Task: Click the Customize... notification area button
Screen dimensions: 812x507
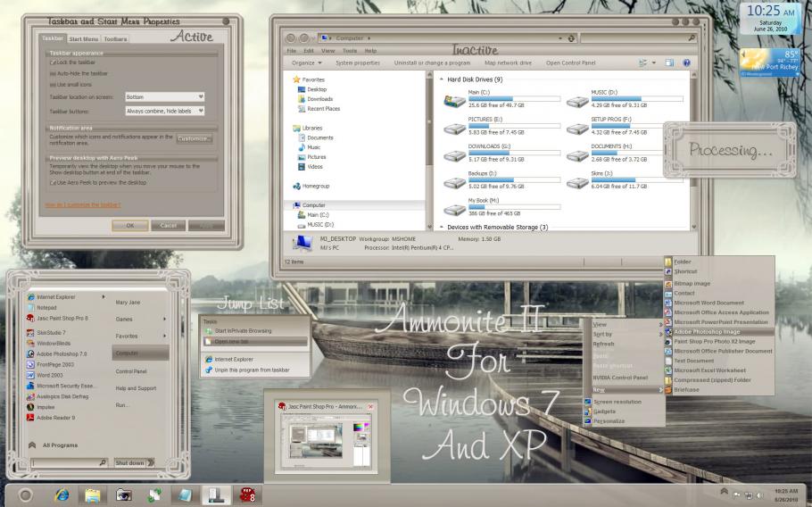Action: [x=194, y=138]
